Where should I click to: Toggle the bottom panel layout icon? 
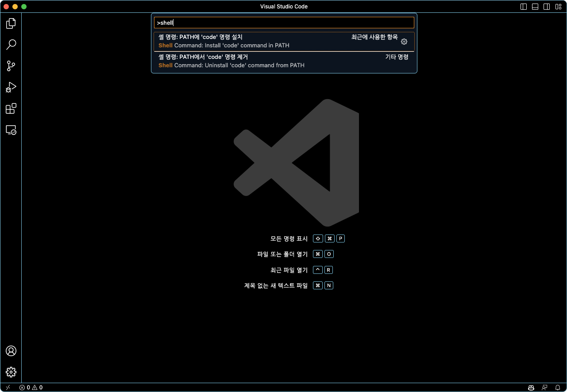pyautogui.click(x=535, y=7)
